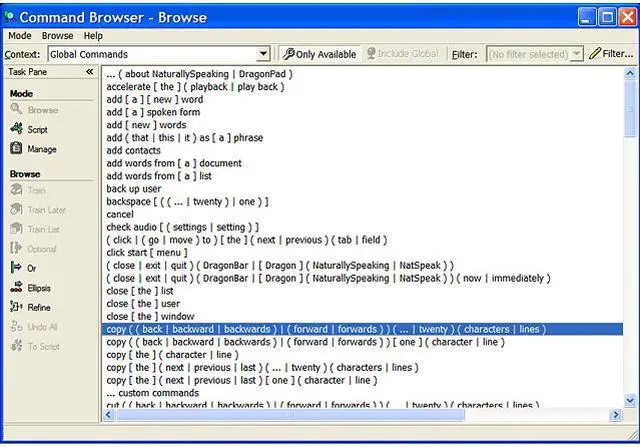Click the Command Browser title bar icon
The height and width of the screenshot is (447, 640).
point(10,16)
